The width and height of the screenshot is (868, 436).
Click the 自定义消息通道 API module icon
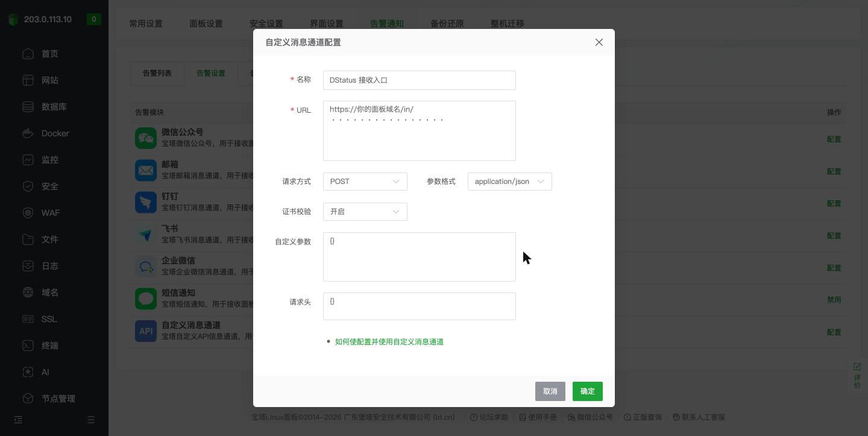pos(146,331)
